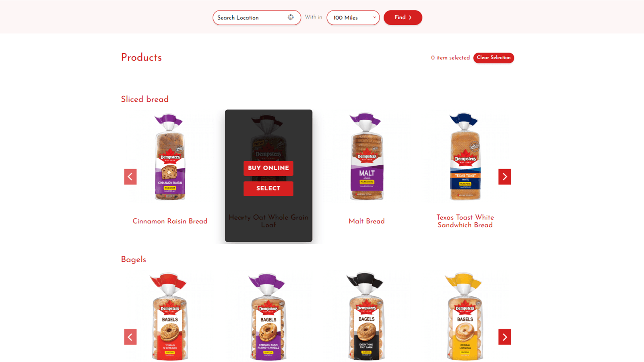The width and height of the screenshot is (644, 362).
Task: Open the Malt Bread product image
Action: [x=366, y=157]
